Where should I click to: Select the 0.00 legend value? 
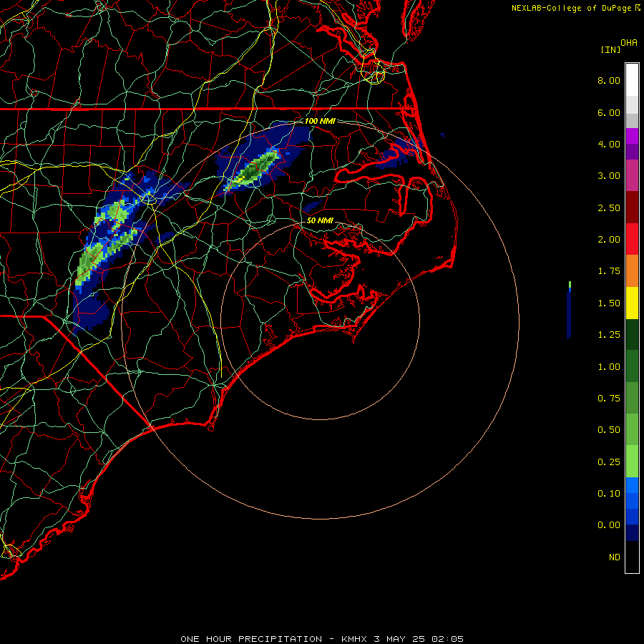click(x=609, y=525)
